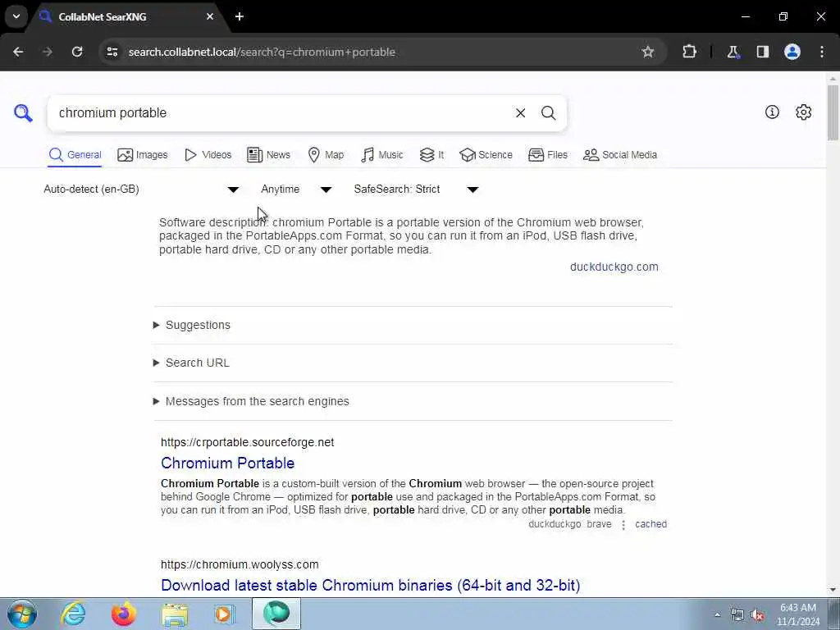Click the duckduckgo engine label under result
Screen dimensions: 840x630
(x=555, y=524)
